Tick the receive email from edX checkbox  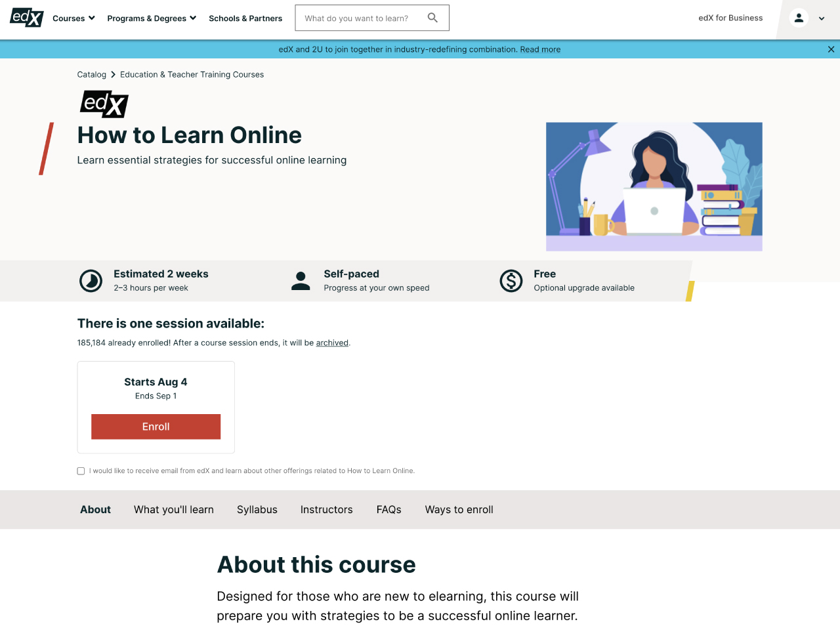[x=81, y=471]
